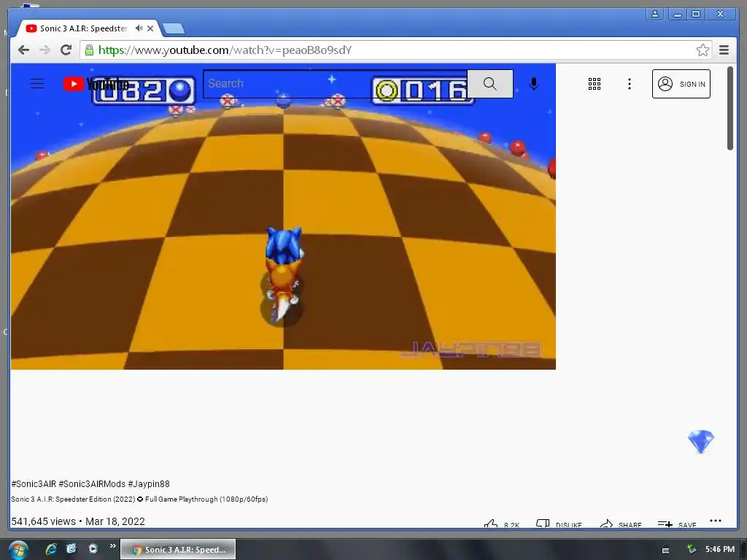Close the Sonic 3 A.I.R tab
Image resolution: width=747 pixels, height=560 pixels.
coord(150,28)
